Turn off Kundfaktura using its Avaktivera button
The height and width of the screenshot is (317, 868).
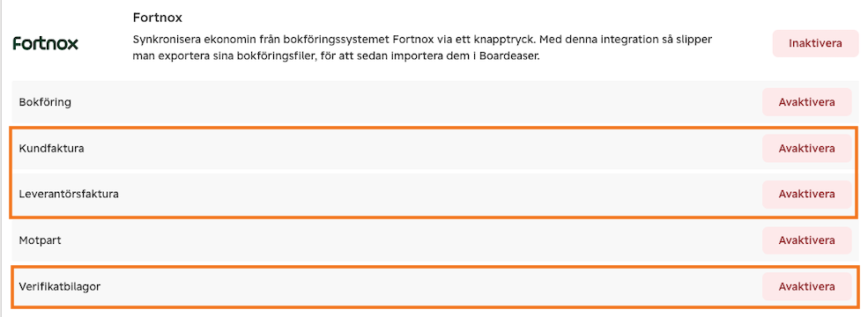point(806,149)
